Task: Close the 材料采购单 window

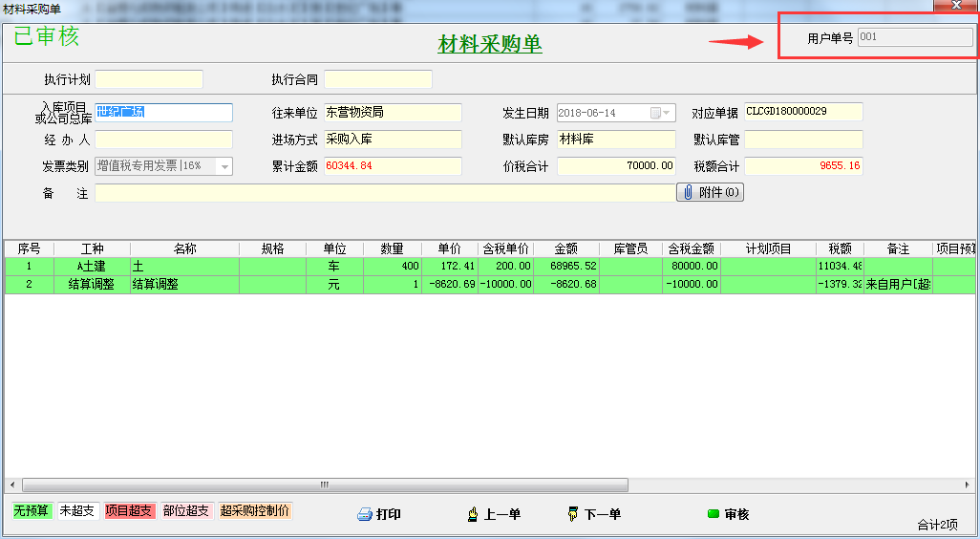Action: pyautogui.click(x=956, y=6)
